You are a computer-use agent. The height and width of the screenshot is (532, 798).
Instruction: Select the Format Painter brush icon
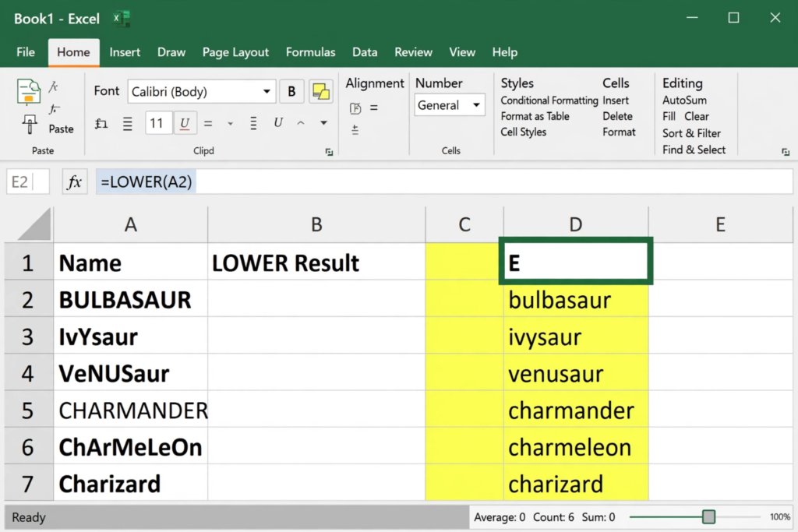[x=30, y=124]
